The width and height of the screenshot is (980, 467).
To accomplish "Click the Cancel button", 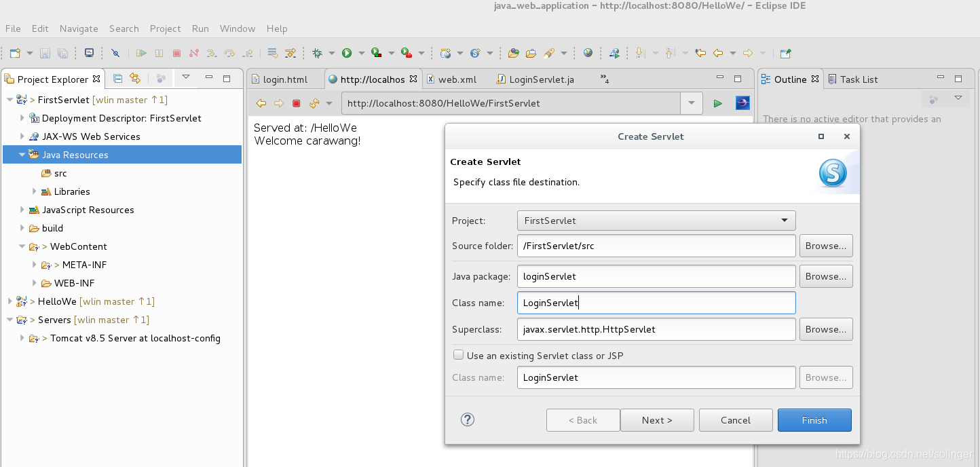I will [x=736, y=420].
